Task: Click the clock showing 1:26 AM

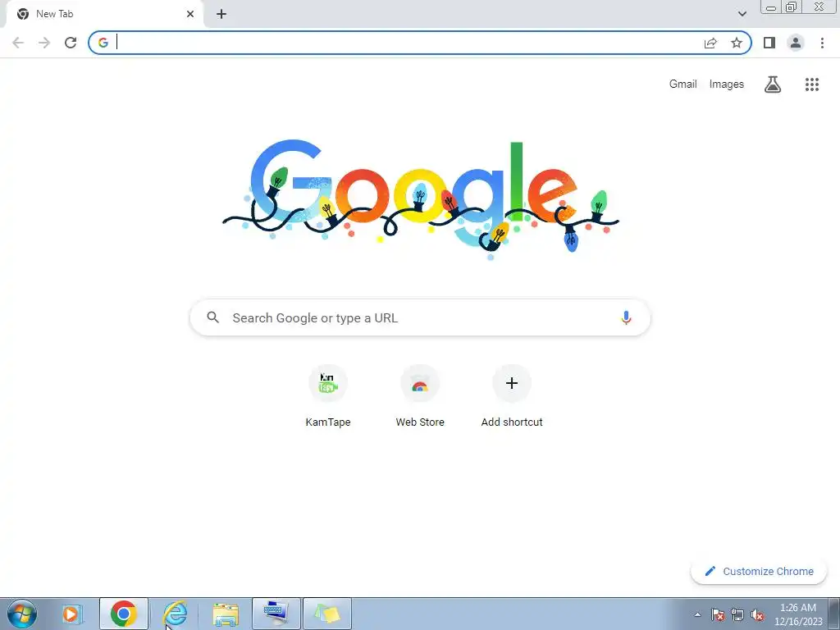Action: (798, 614)
